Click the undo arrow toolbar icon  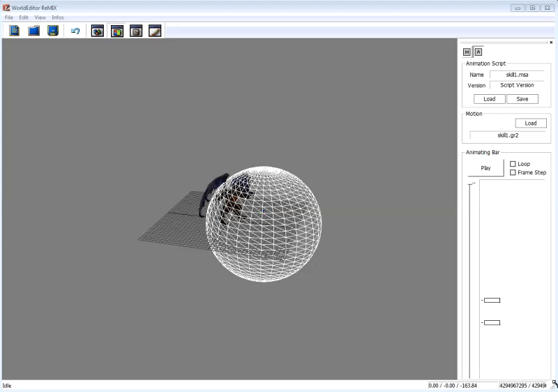click(x=75, y=31)
